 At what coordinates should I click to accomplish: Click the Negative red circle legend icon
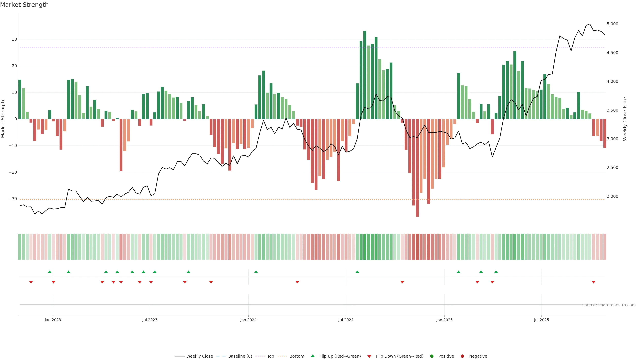462,356
